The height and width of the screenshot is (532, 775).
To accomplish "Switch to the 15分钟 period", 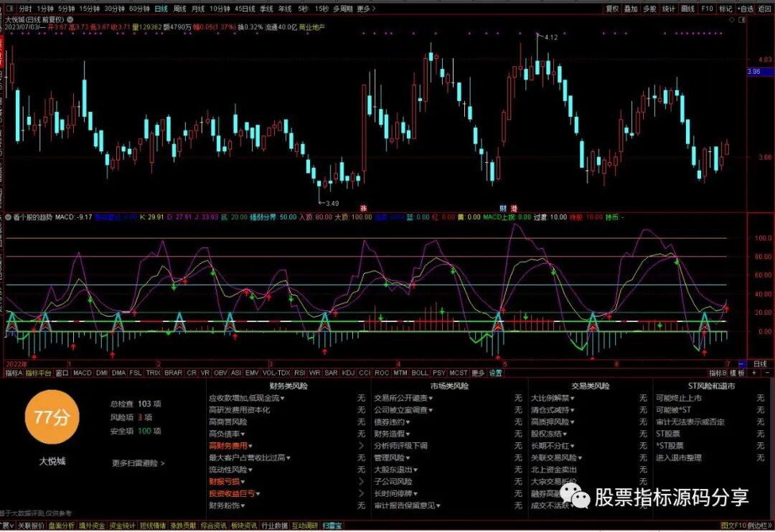I will [90, 9].
